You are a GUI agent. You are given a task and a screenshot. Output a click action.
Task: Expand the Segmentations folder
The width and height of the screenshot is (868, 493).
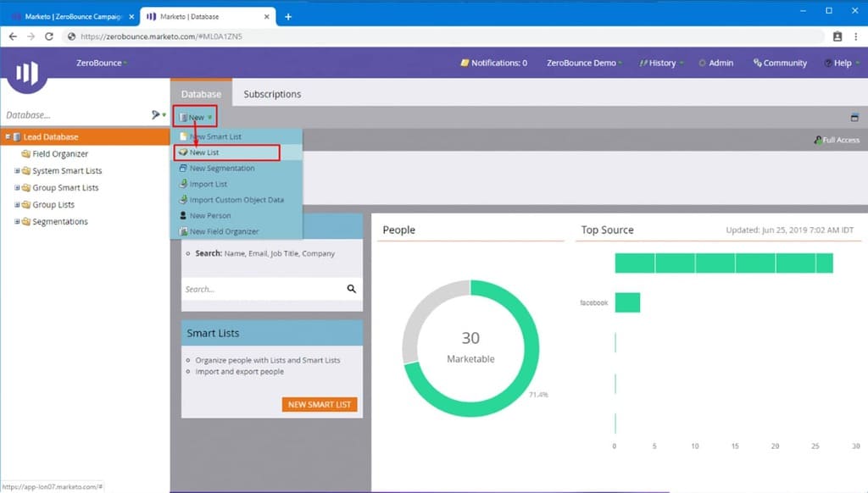click(x=17, y=221)
